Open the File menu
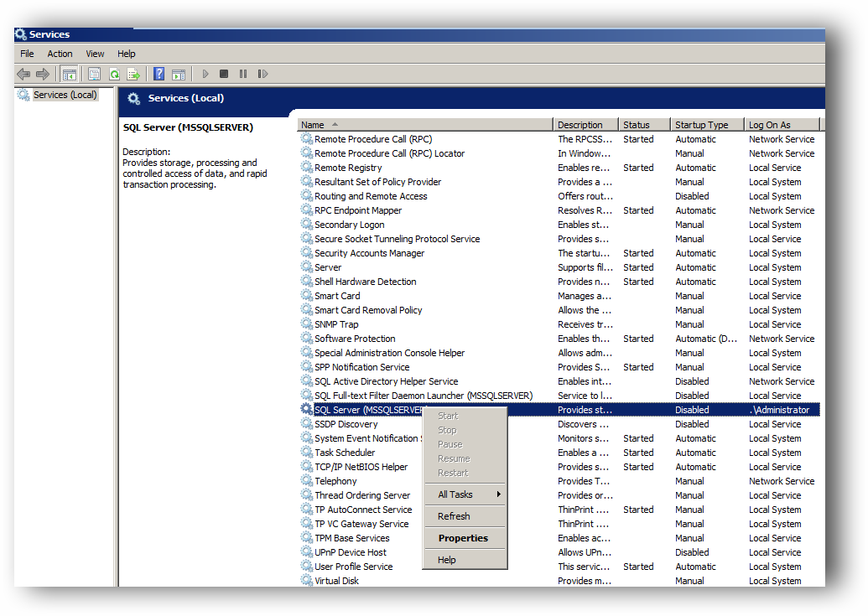Viewport: 868px width, 616px height. 27,54
